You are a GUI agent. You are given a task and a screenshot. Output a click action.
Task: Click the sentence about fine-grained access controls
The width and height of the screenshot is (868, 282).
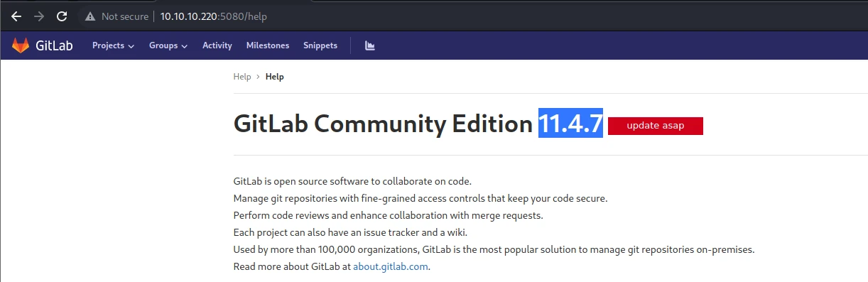click(x=421, y=198)
